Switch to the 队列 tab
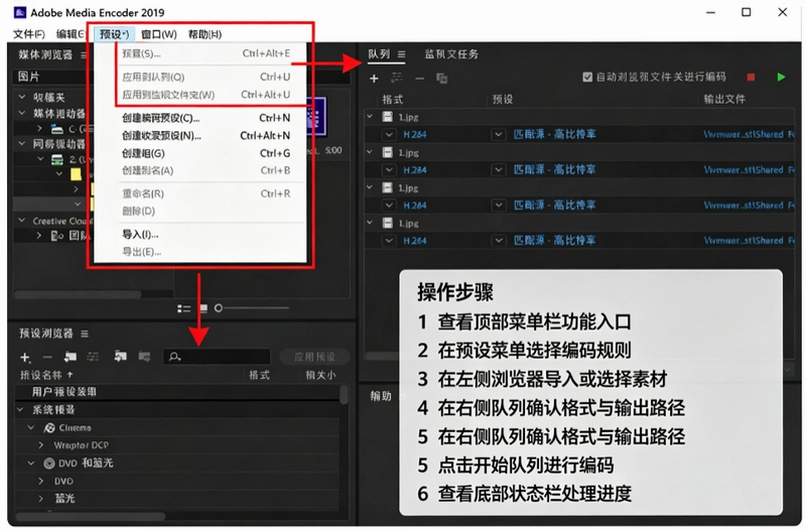Viewport: 806px width, 531px height. [379, 54]
